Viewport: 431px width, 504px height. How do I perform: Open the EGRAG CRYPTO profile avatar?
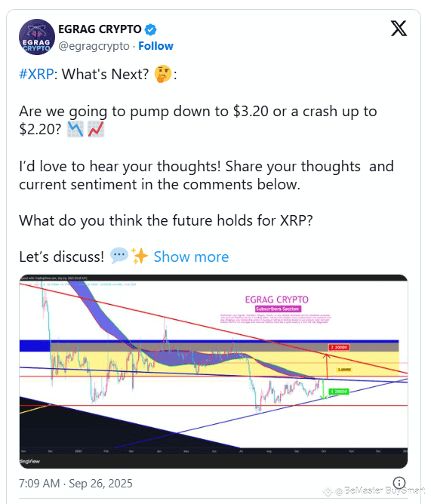37,37
